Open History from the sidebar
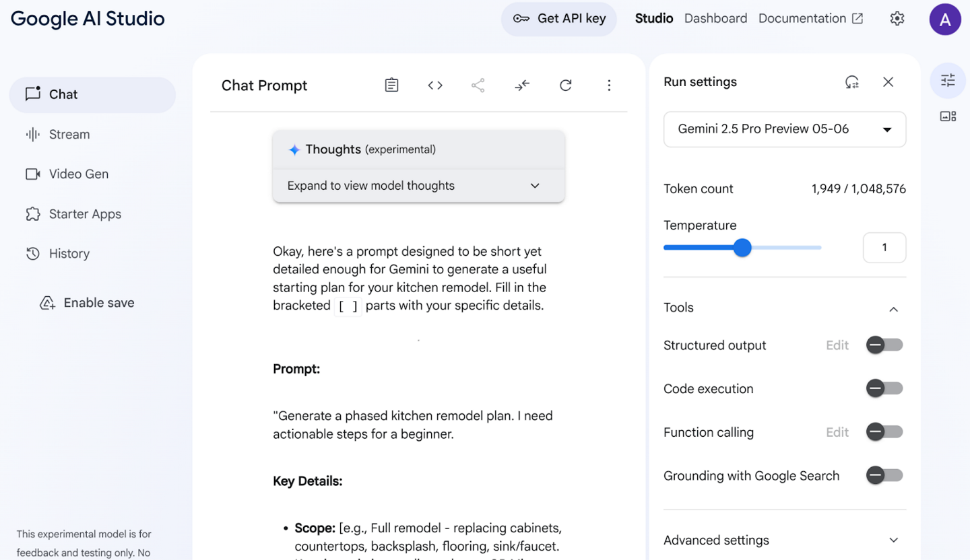The height and width of the screenshot is (560, 970). pos(69,254)
